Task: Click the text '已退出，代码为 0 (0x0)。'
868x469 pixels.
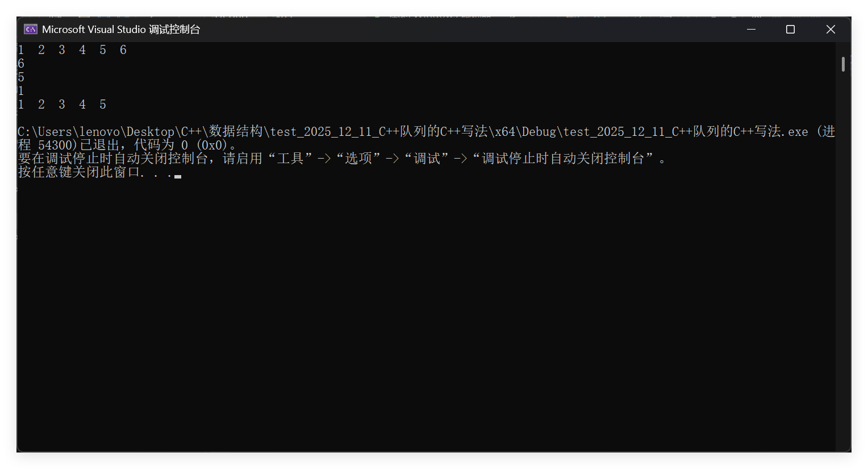Action: (x=158, y=146)
